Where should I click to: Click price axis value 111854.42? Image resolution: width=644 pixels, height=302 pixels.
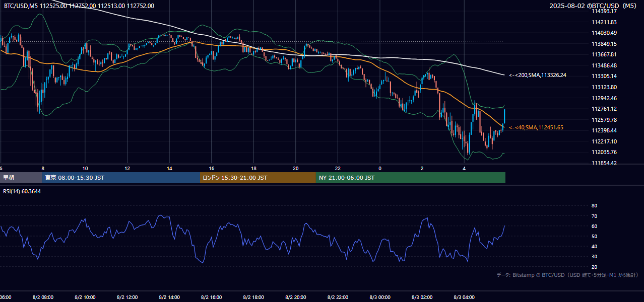[x=604, y=163]
